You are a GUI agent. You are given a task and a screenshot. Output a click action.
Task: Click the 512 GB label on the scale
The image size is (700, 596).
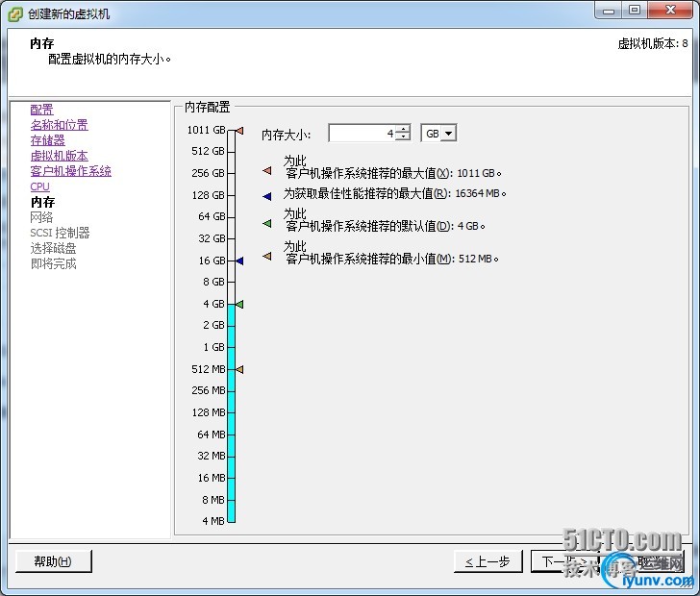point(208,151)
